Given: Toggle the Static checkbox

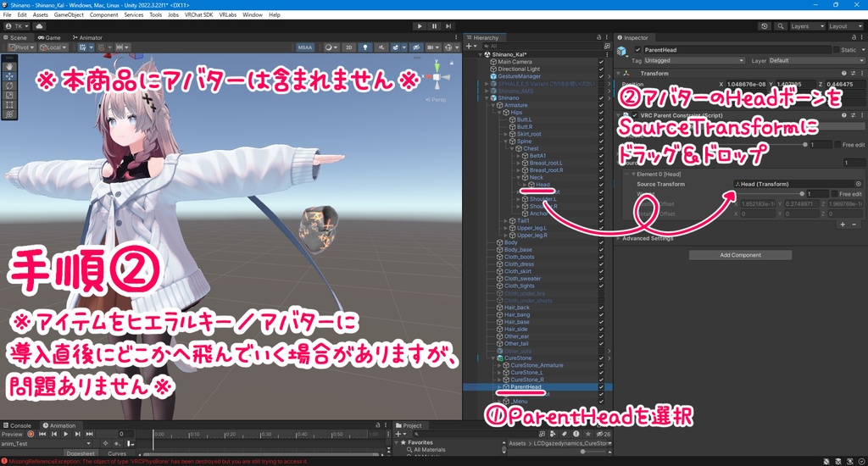Looking at the screenshot, I should (836, 50).
